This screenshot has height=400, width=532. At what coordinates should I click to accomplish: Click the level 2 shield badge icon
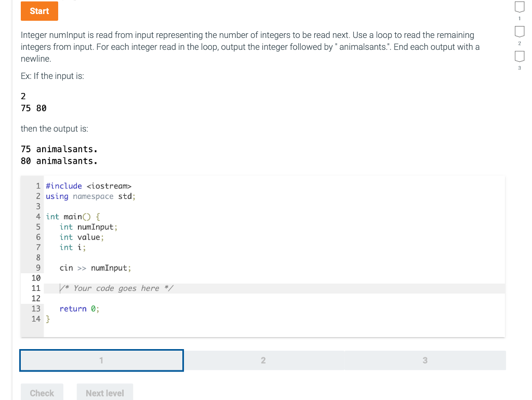pyautogui.click(x=520, y=32)
